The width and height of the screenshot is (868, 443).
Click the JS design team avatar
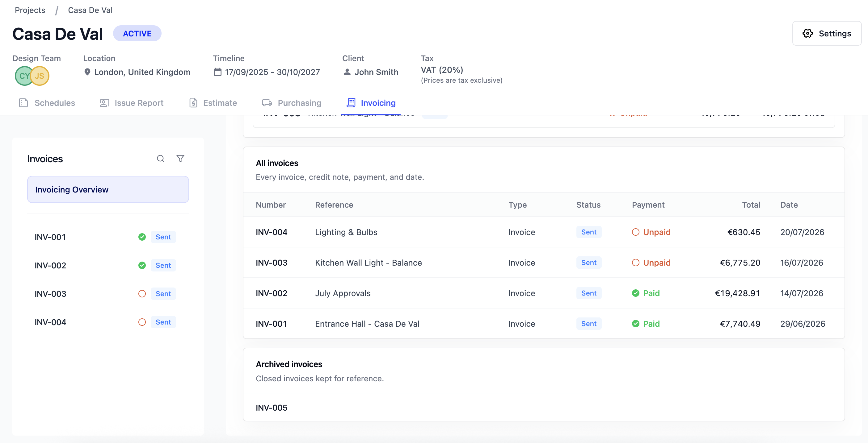(x=40, y=76)
